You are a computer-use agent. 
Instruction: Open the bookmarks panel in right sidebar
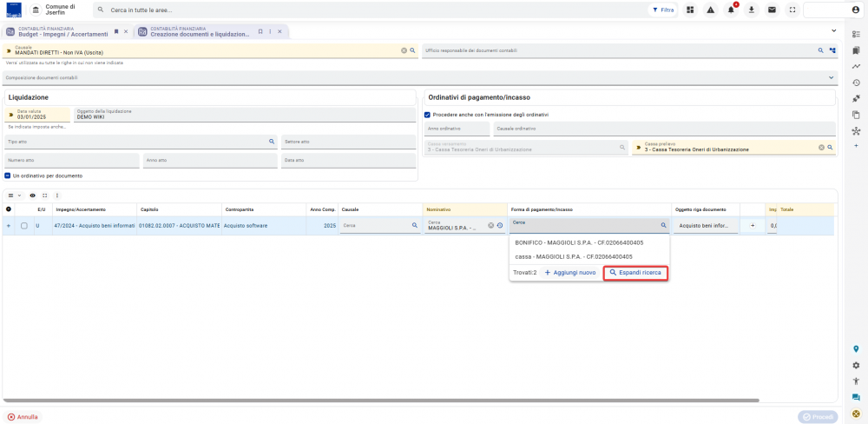click(x=857, y=50)
